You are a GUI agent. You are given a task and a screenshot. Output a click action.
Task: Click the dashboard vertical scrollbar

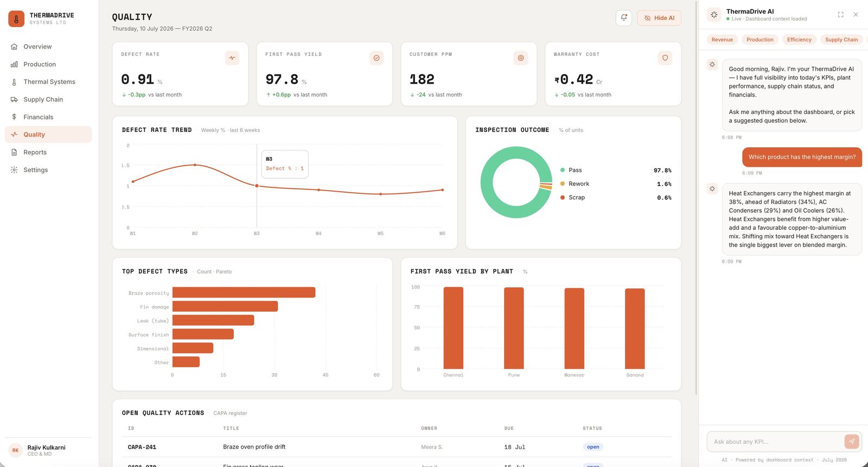696,197
